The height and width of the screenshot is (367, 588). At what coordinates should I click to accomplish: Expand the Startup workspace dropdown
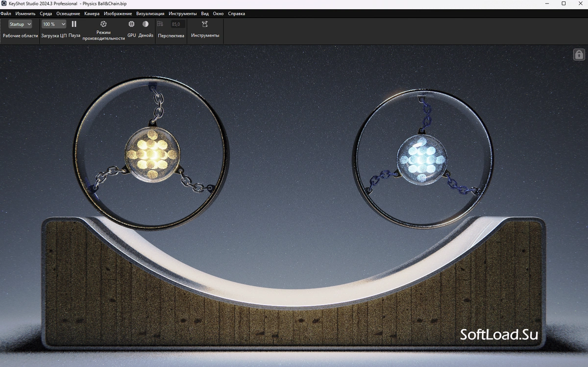(x=20, y=24)
